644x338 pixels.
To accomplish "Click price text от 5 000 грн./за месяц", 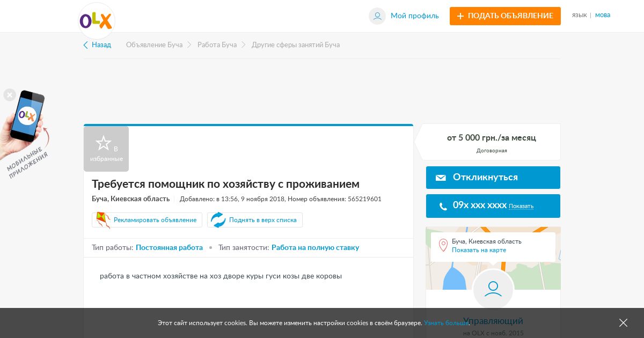I will click(x=492, y=138).
